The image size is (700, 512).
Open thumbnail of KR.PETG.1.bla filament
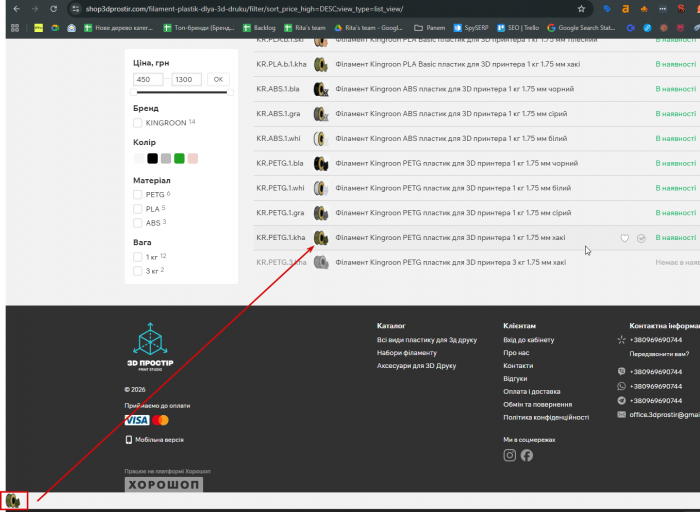tap(321, 163)
